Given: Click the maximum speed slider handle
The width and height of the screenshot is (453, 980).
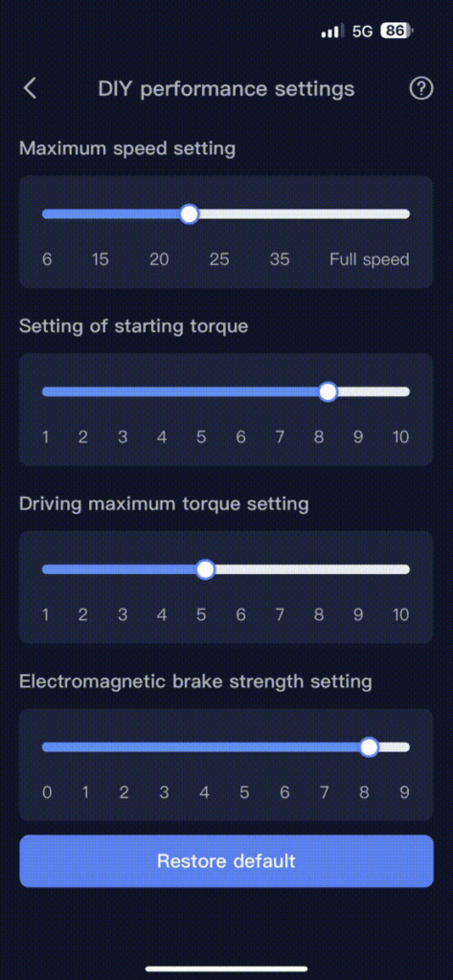Looking at the screenshot, I should 189,213.
